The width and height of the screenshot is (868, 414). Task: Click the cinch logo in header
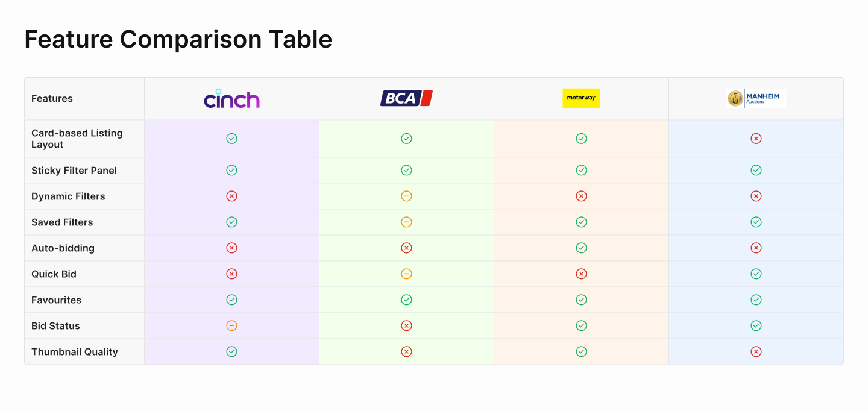coord(231,98)
